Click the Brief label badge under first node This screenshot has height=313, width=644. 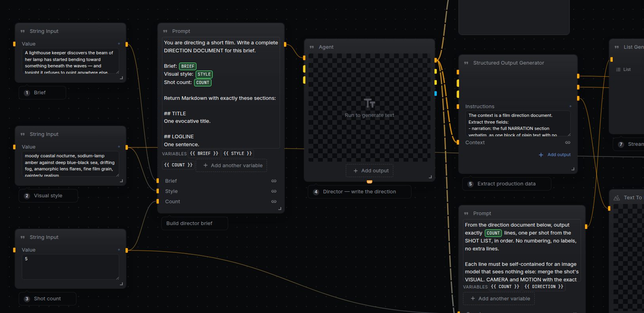[42, 93]
